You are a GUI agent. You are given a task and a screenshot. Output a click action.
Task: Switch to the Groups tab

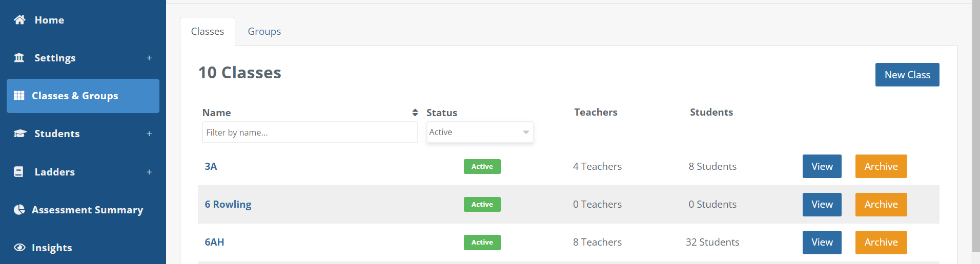(x=264, y=31)
